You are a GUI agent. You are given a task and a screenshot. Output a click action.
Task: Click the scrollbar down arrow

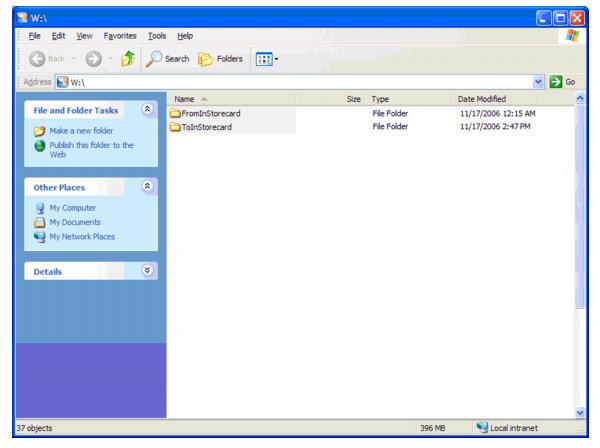[x=580, y=412]
